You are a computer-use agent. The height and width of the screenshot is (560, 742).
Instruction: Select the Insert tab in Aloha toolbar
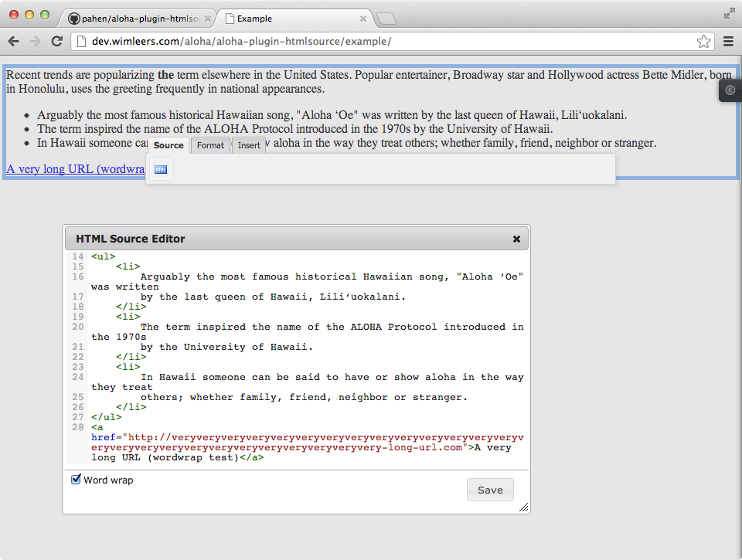coord(249,145)
